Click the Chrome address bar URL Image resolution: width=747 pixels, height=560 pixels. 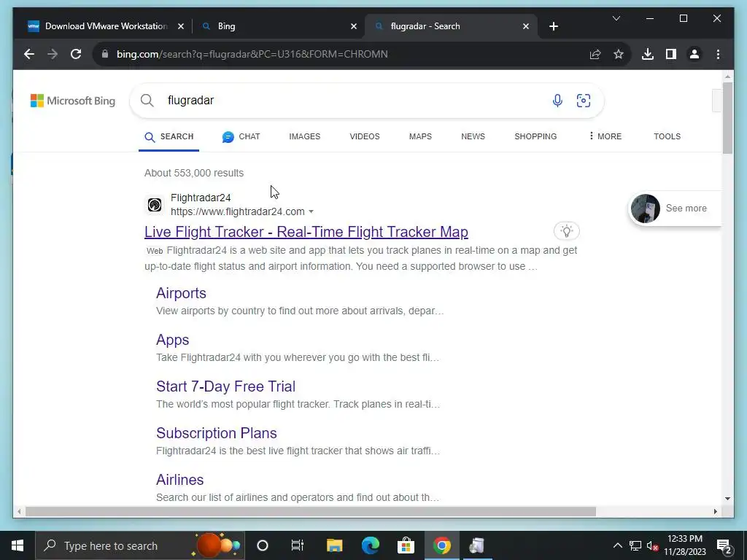click(252, 54)
